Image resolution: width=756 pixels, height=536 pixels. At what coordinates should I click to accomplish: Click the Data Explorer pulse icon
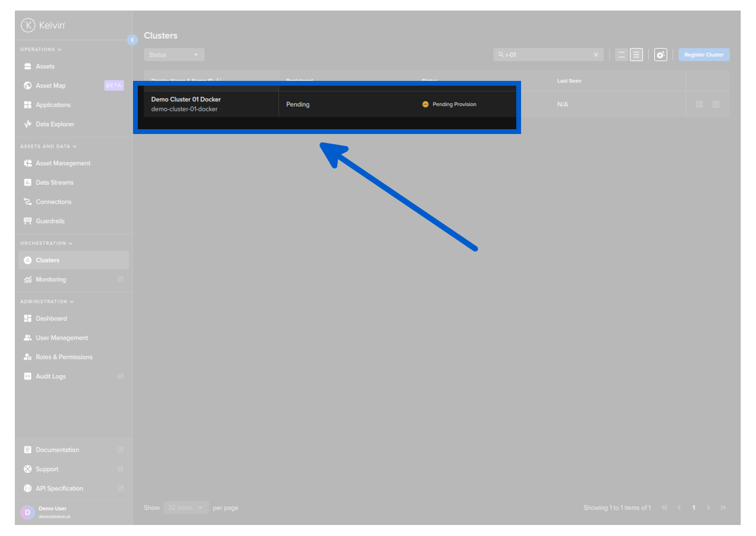[28, 124]
